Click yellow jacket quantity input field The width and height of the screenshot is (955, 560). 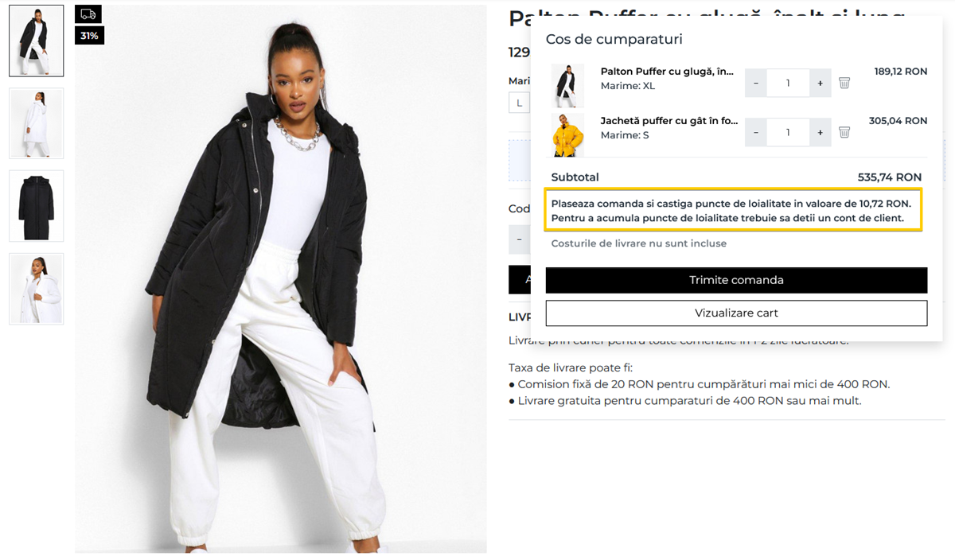coord(788,132)
